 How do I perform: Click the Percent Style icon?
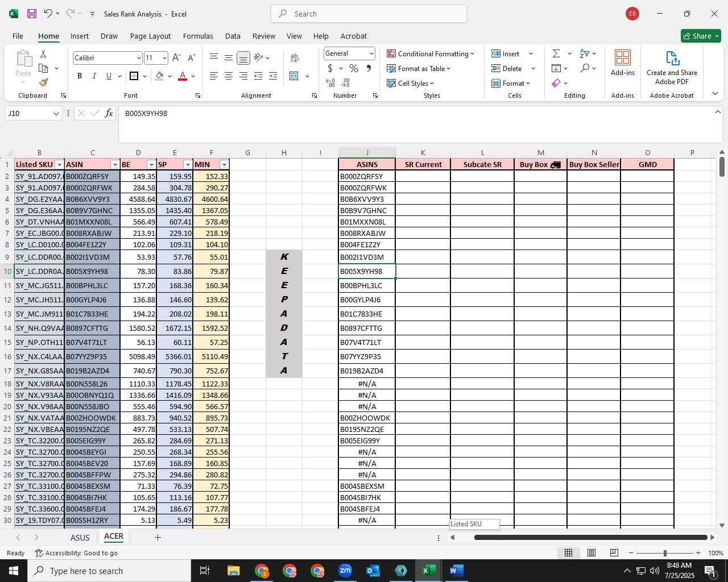(354, 68)
